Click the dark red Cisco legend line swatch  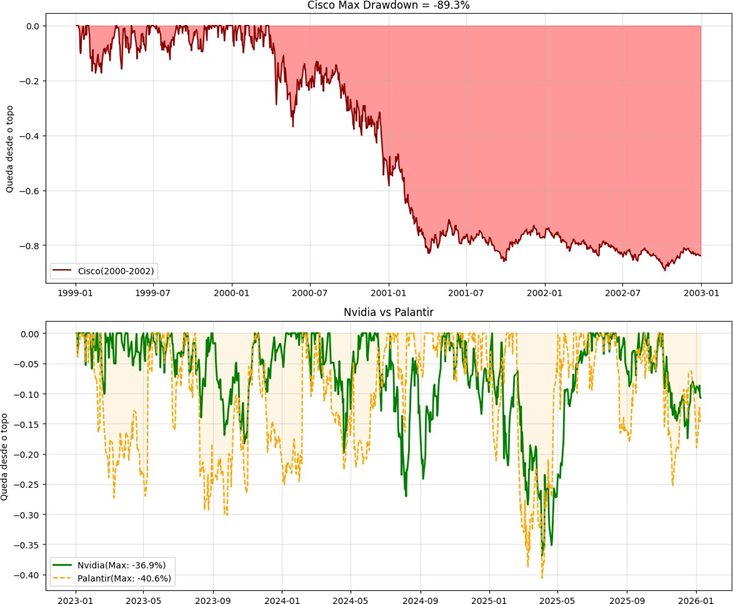pyautogui.click(x=66, y=270)
